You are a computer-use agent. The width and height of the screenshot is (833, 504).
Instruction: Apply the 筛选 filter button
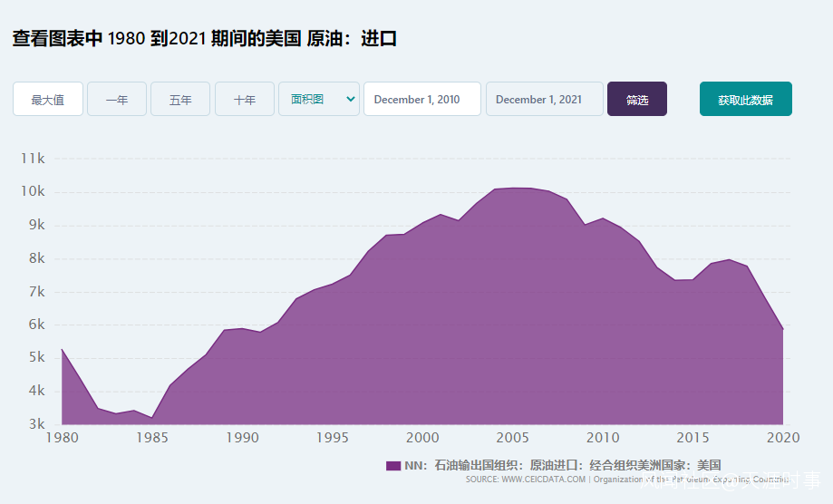point(637,99)
